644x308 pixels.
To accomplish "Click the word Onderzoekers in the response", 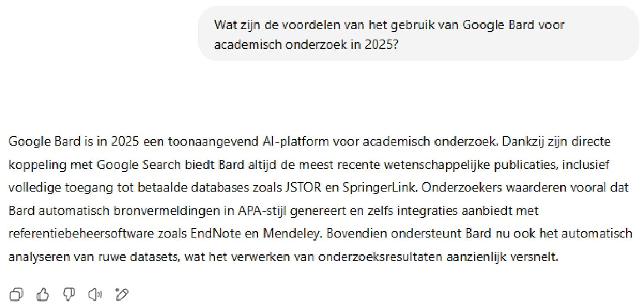I will (462, 188).
